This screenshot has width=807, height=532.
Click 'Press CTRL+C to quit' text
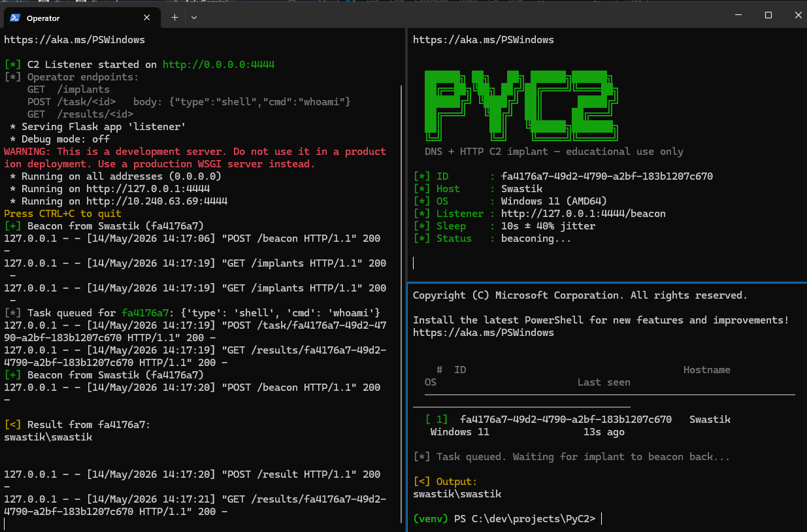coord(63,214)
